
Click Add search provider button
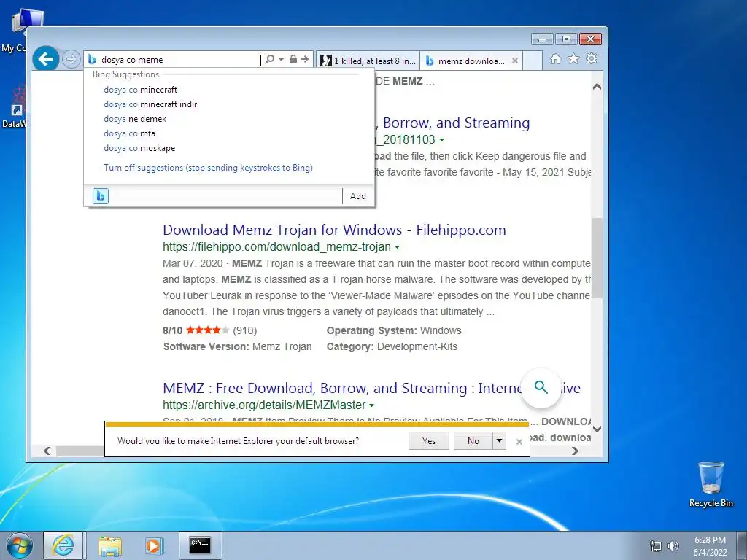[357, 195]
